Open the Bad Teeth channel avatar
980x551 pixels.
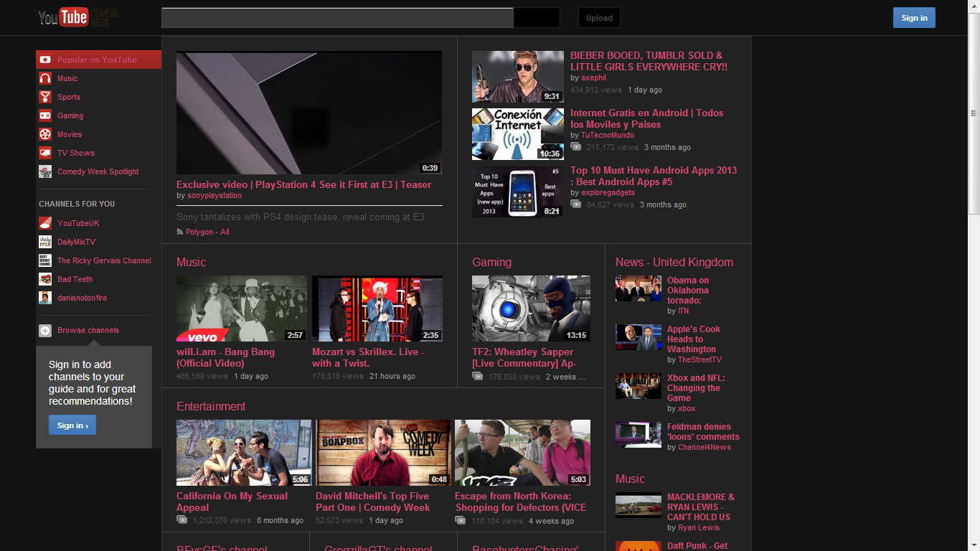[x=45, y=279]
